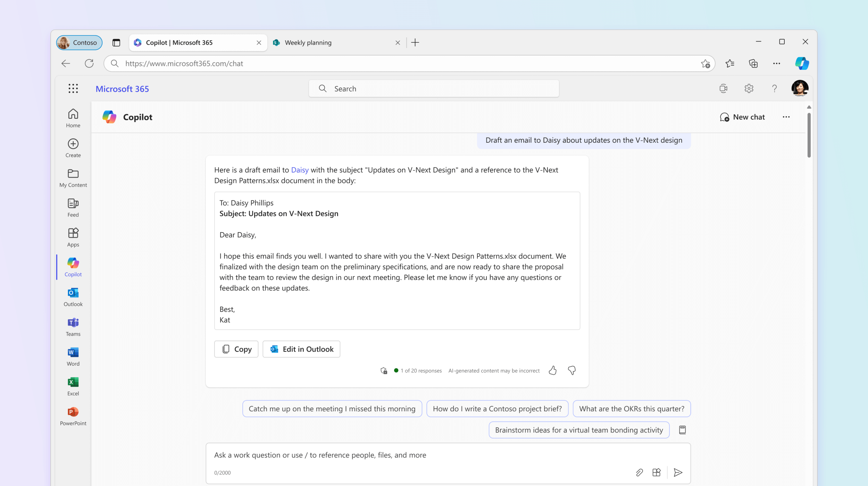868x486 pixels.
Task: Open the app launcher waffle grid
Action: [73, 89]
